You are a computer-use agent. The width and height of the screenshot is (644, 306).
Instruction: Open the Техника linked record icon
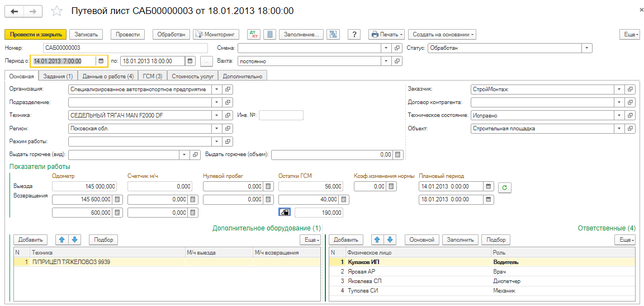tap(228, 115)
